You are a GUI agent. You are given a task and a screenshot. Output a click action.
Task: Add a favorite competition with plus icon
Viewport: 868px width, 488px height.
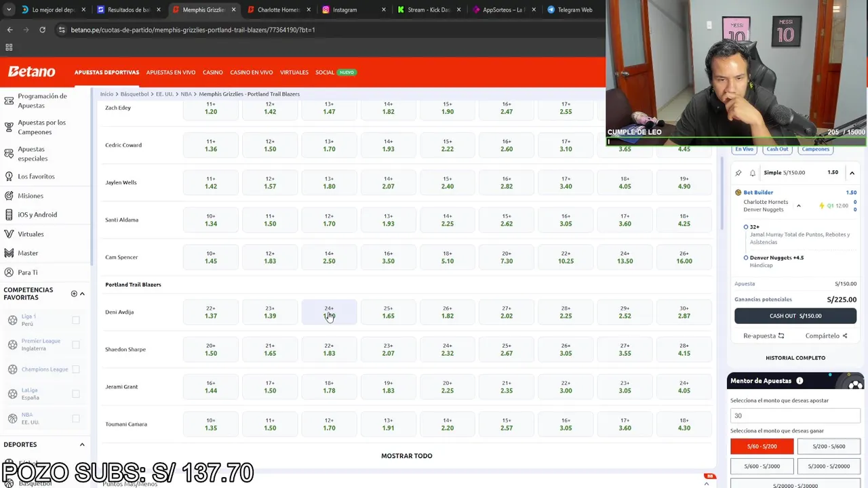(74, 293)
